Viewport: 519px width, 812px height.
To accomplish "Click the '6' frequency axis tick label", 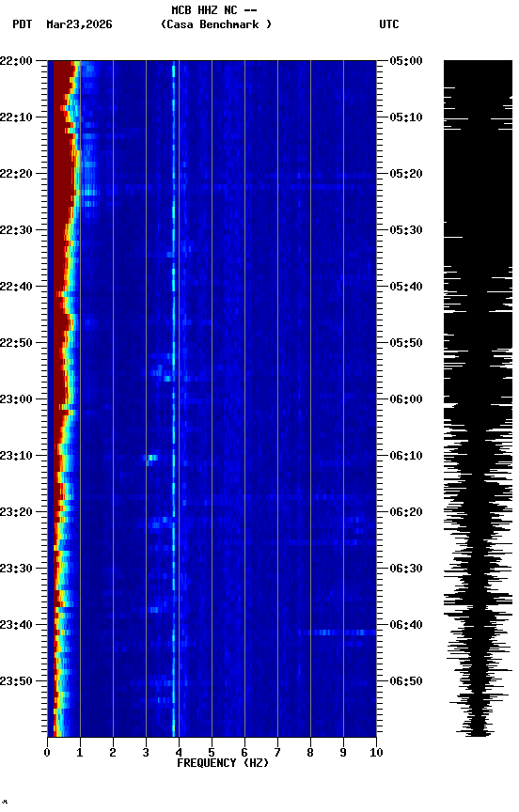I will (x=244, y=753).
